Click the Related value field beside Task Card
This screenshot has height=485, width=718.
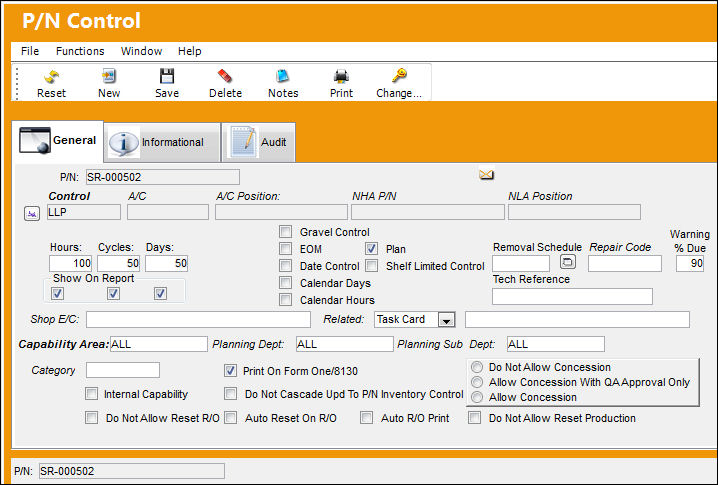[x=577, y=320]
